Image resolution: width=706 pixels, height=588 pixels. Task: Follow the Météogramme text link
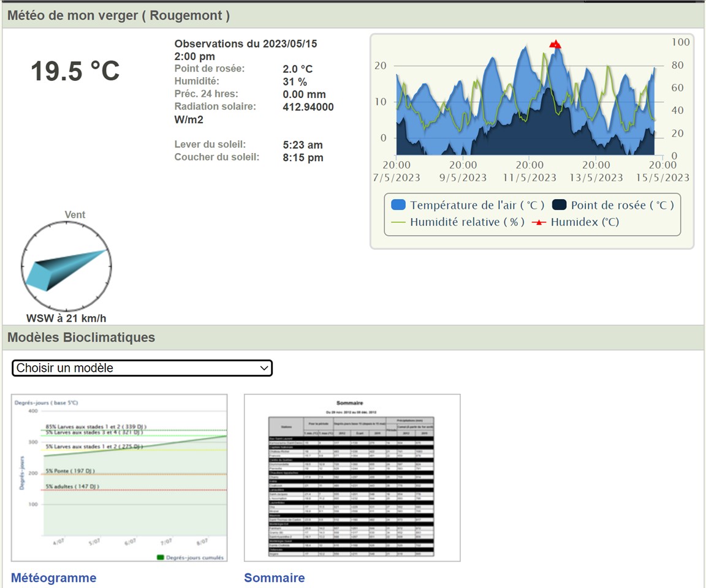(54, 578)
